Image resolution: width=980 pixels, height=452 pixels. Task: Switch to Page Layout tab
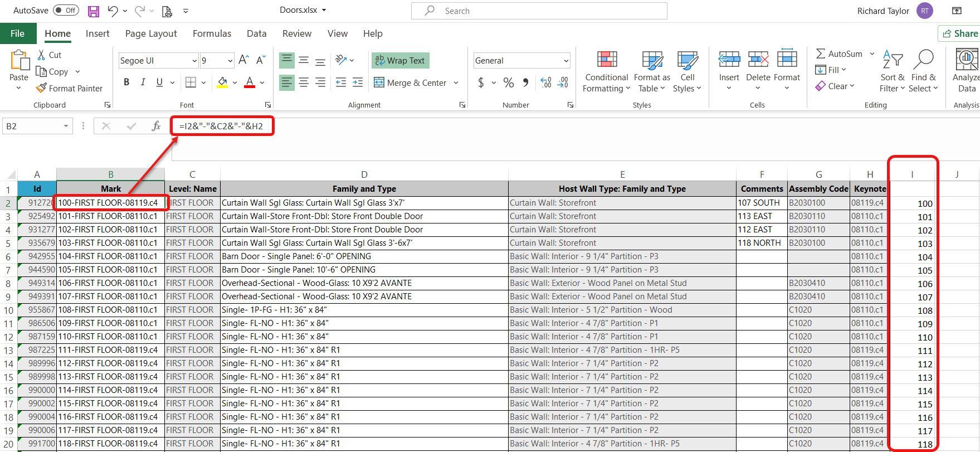click(x=151, y=33)
